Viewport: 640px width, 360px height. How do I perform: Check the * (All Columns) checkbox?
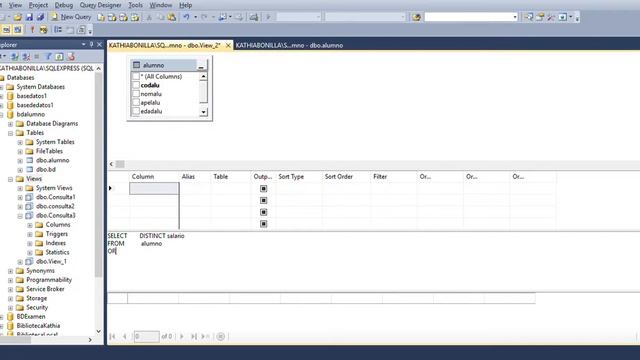[136, 76]
